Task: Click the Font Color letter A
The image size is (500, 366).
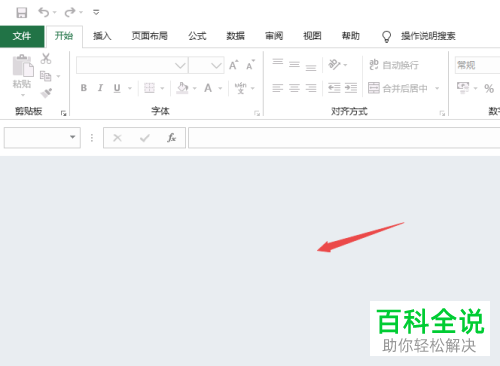Action: click(208, 88)
